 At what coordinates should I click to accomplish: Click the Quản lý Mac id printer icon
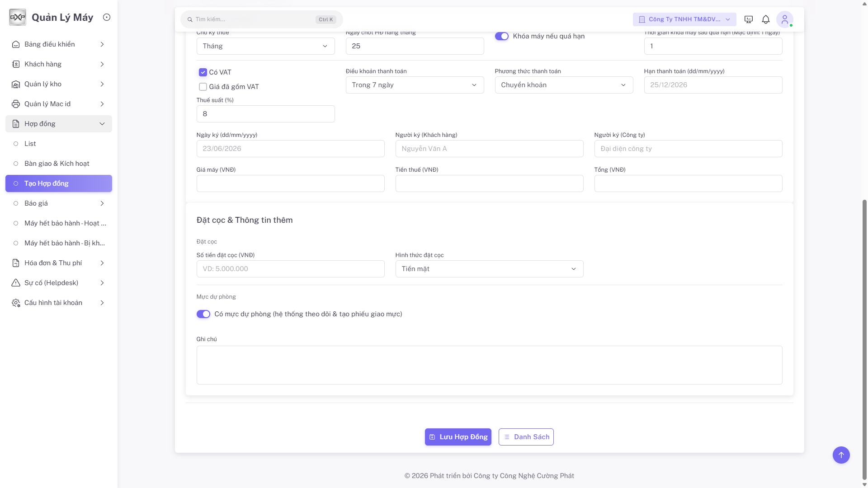point(16,104)
